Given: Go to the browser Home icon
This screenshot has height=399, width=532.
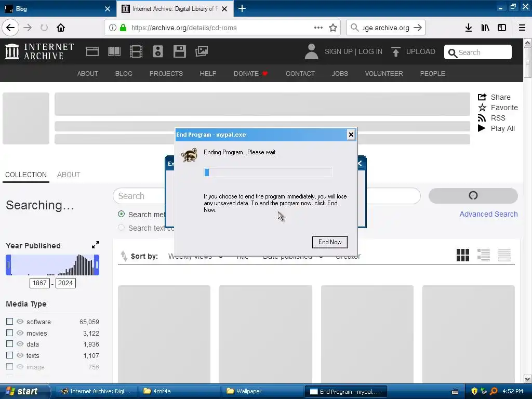Looking at the screenshot, I should click(61, 28).
